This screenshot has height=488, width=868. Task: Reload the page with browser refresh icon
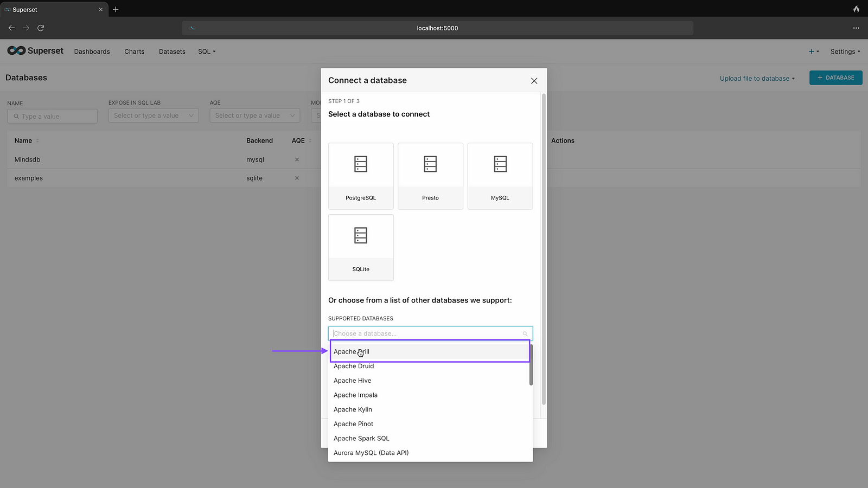tap(41, 28)
